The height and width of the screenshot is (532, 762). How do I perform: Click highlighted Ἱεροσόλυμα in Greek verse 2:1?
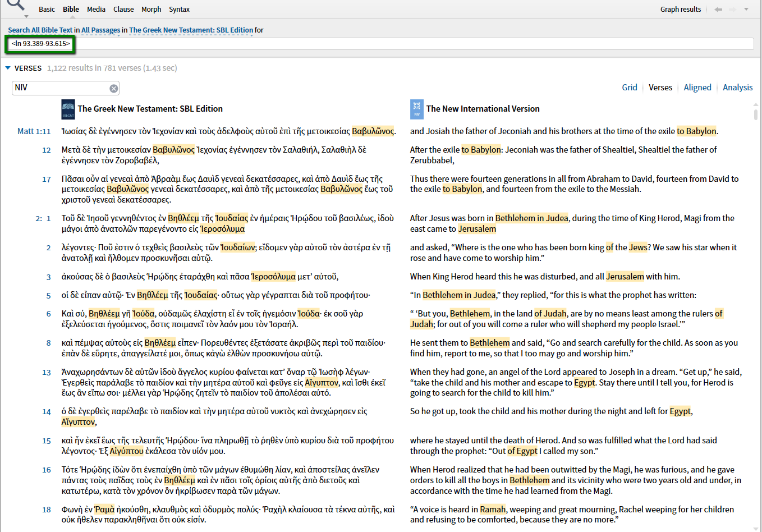coord(223,229)
